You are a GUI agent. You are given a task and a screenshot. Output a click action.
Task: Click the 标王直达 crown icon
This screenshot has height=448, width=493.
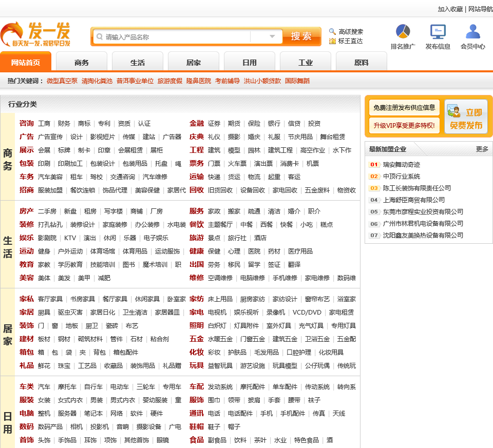tap(332, 41)
